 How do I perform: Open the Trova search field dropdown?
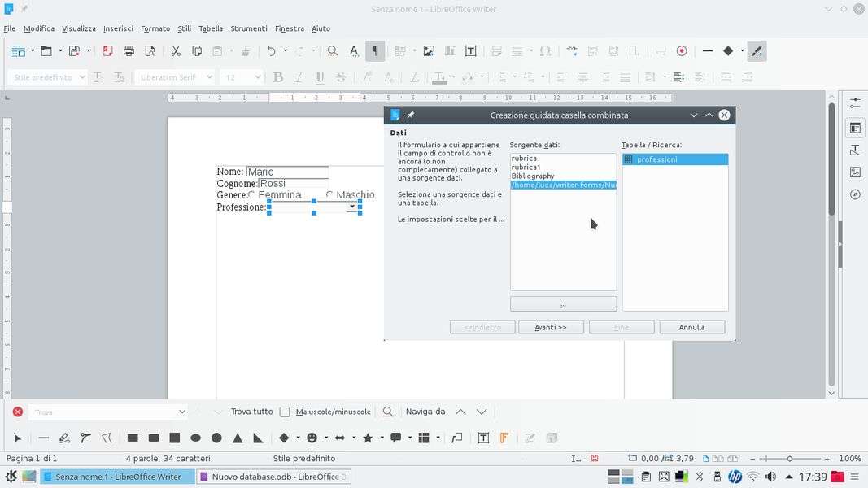[x=181, y=412]
